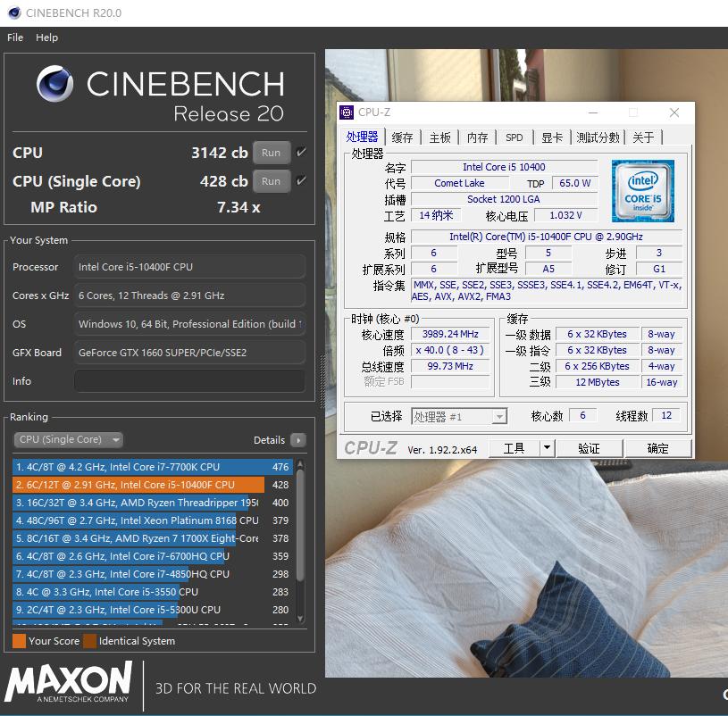Screen dimensions: 728x716
Task: Click the Identical System brown legend swatch
Action: [89, 641]
